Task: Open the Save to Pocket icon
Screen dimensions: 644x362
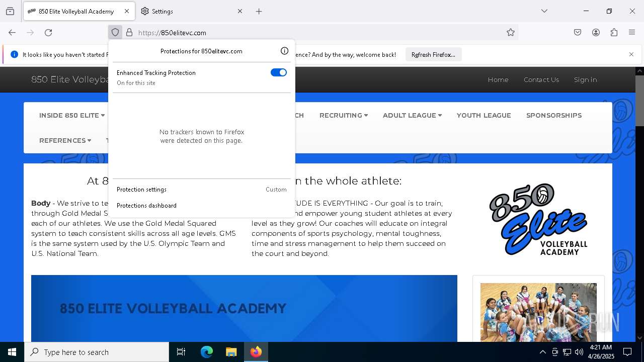Action: click(578, 33)
